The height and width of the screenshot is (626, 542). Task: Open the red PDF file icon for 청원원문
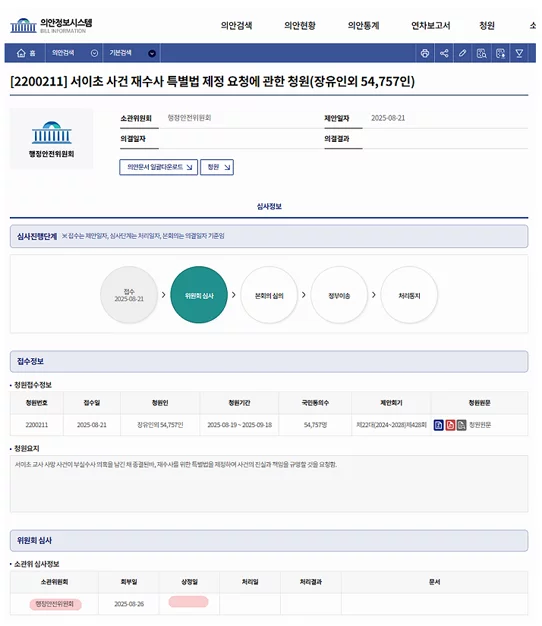[450, 425]
